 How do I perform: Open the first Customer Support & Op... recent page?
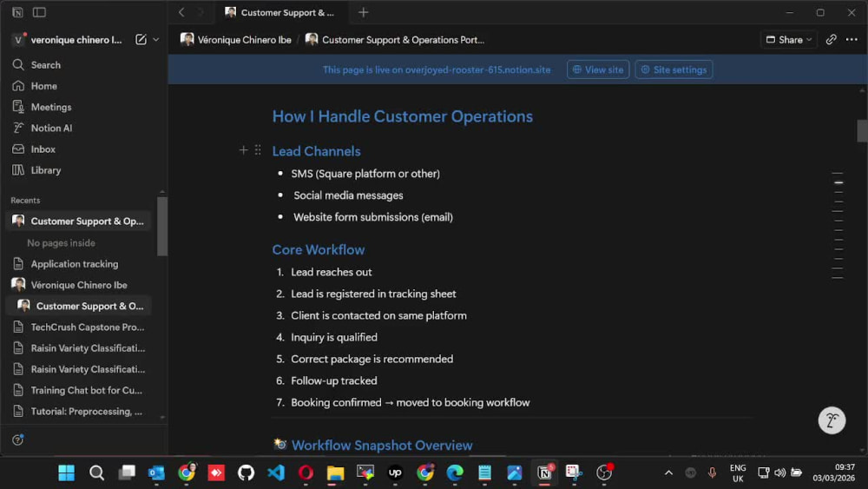[x=79, y=221]
